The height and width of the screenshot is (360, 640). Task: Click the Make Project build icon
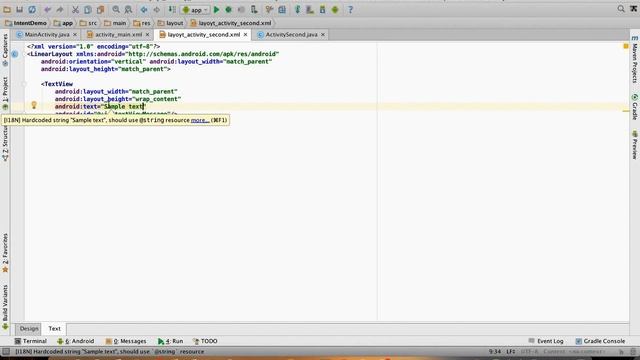[x=172, y=9]
